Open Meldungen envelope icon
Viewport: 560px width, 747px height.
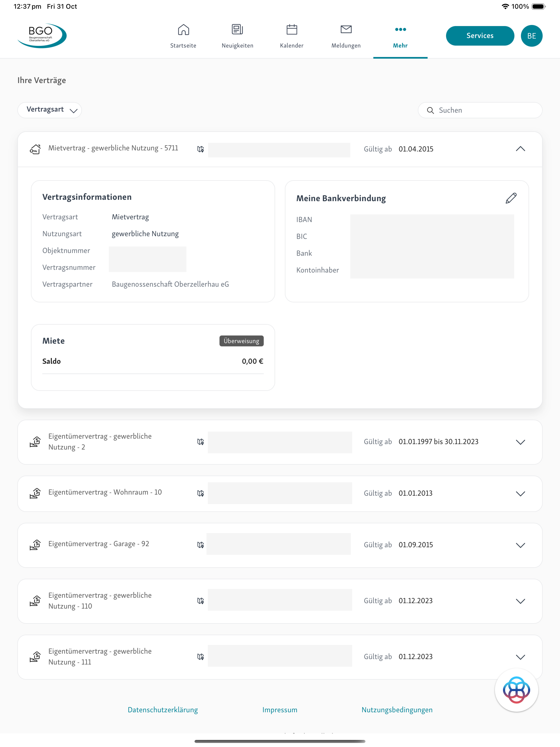tap(346, 29)
